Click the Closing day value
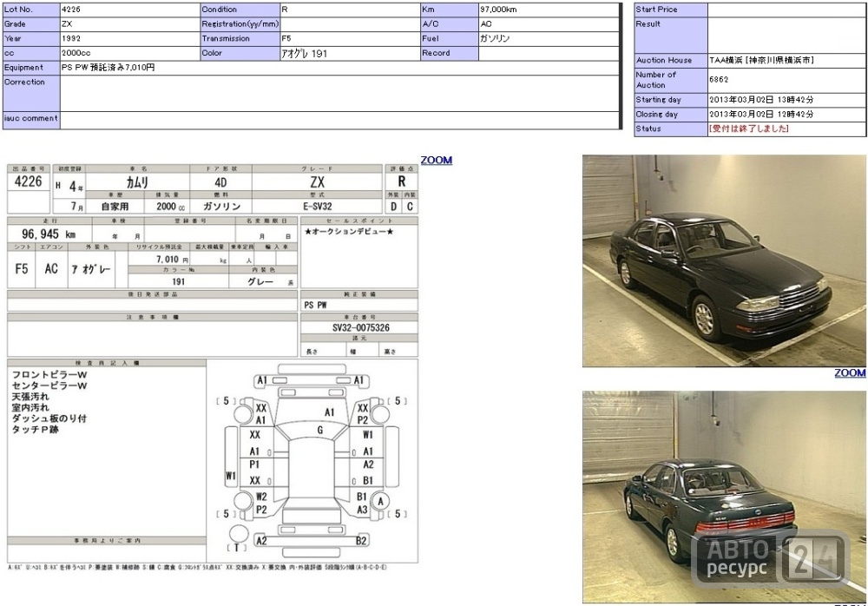Image resolution: width=868 pixels, height=606 pixels. (761, 114)
